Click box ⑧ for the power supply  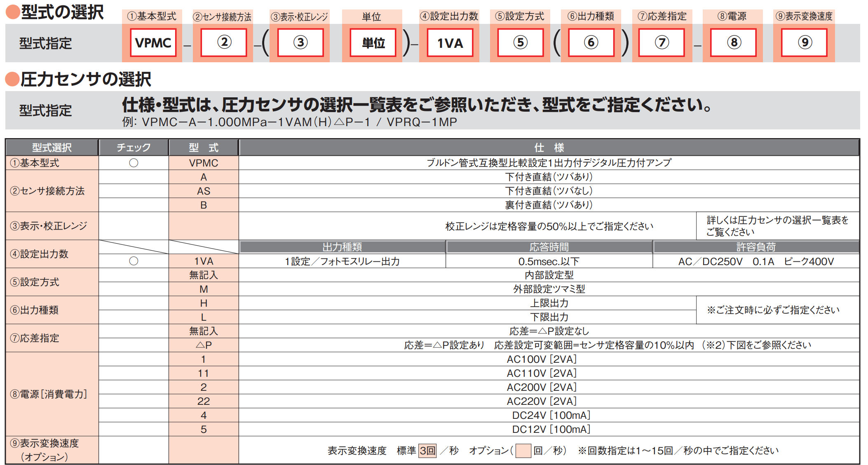734,42
